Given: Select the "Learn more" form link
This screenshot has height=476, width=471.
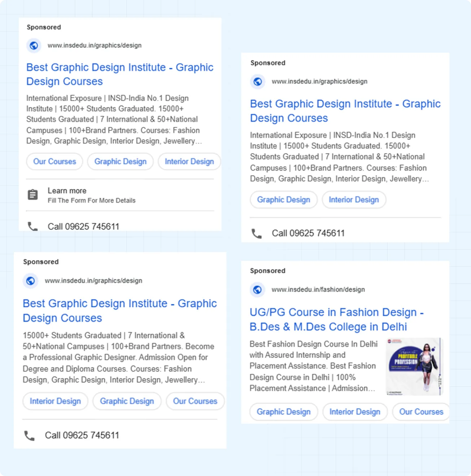Looking at the screenshot, I should pos(67,191).
